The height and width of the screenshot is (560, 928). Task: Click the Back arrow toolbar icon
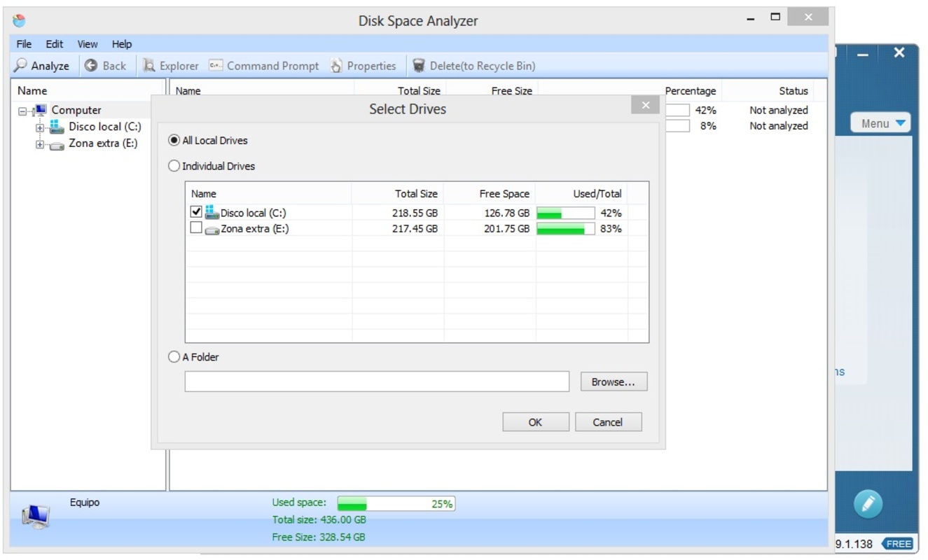point(91,66)
